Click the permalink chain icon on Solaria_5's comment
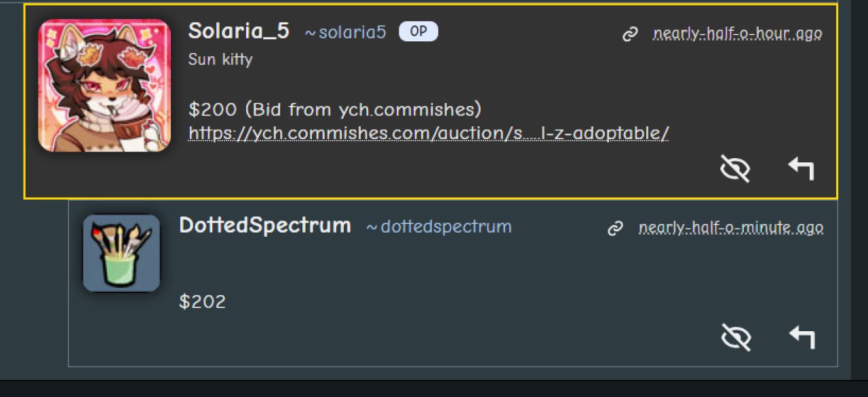 coord(630,35)
